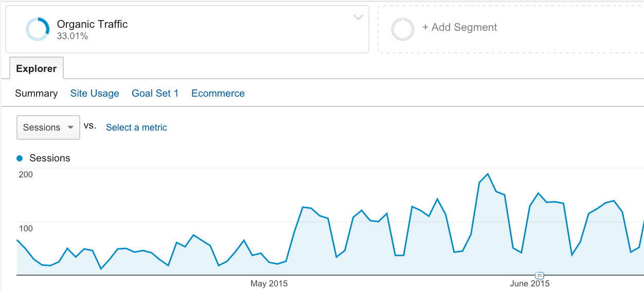The image size is (644, 291).
Task: Click the Select a metric link
Action: [x=136, y=128]
